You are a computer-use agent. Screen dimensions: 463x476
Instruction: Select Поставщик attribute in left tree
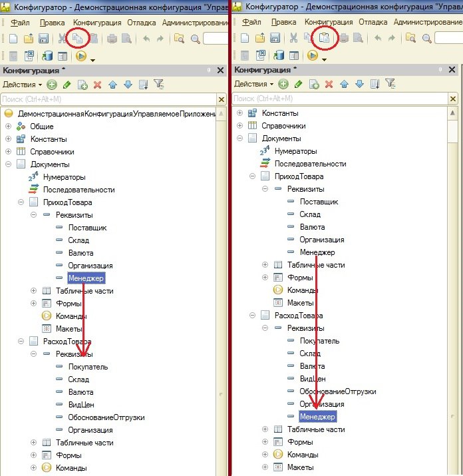(x=87, y=228)
